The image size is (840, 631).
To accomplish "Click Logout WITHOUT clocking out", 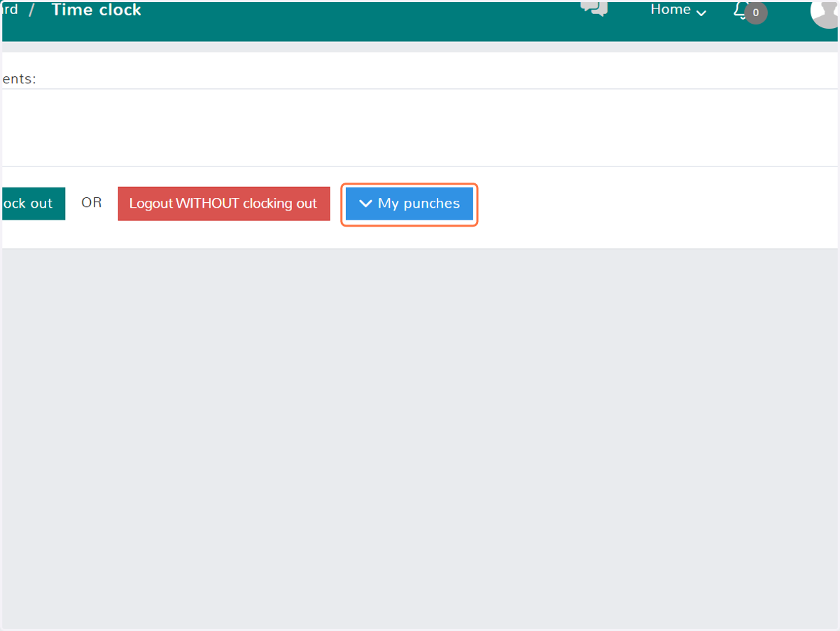I will (223, 204).
